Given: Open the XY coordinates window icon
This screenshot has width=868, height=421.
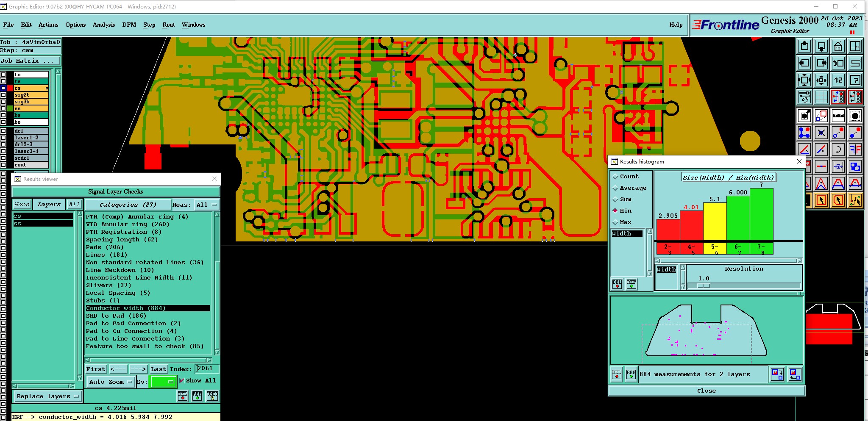Looking at the screenshot, I should click(855, 46).
